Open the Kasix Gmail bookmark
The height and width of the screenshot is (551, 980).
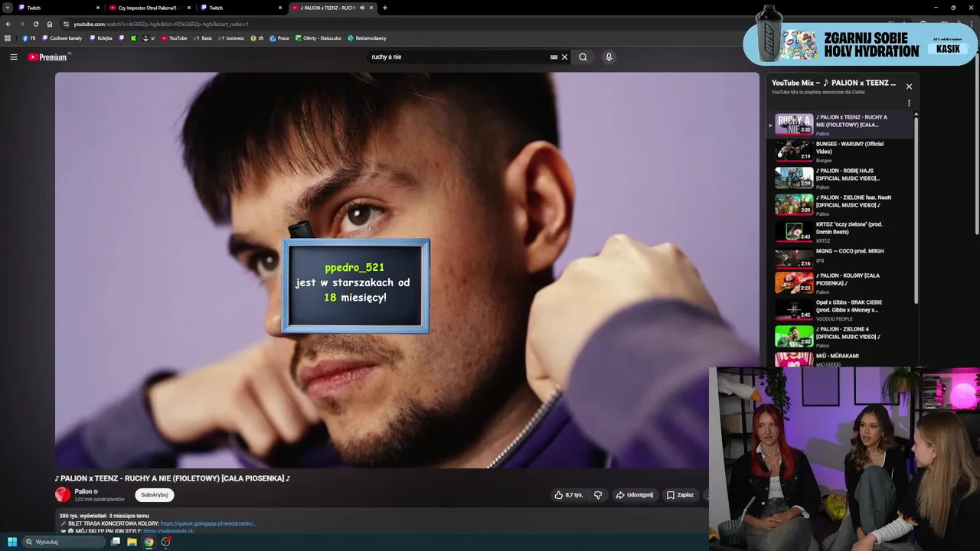(203, 38)
